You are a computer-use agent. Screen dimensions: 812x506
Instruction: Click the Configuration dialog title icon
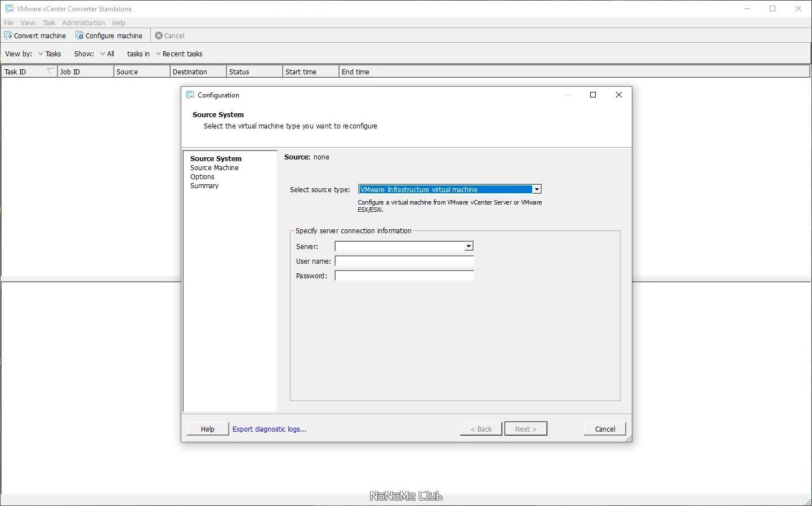coord(190,95)
